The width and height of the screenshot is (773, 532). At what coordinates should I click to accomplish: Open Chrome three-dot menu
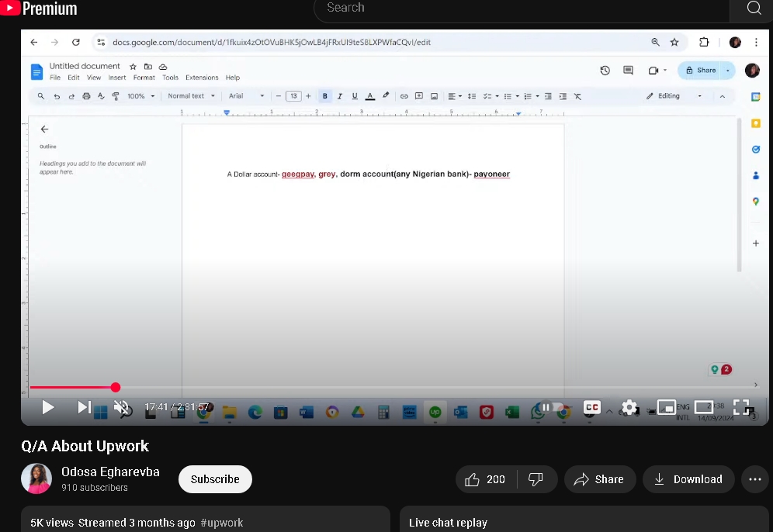(756, 43)
